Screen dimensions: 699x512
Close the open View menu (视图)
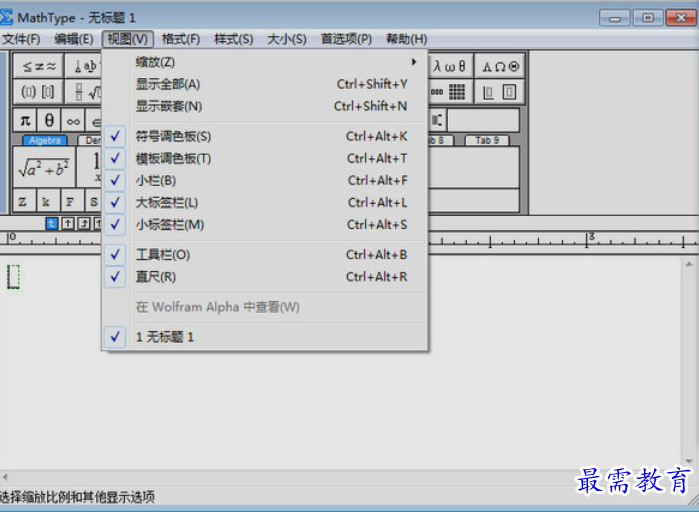click(x=127, y=39)
